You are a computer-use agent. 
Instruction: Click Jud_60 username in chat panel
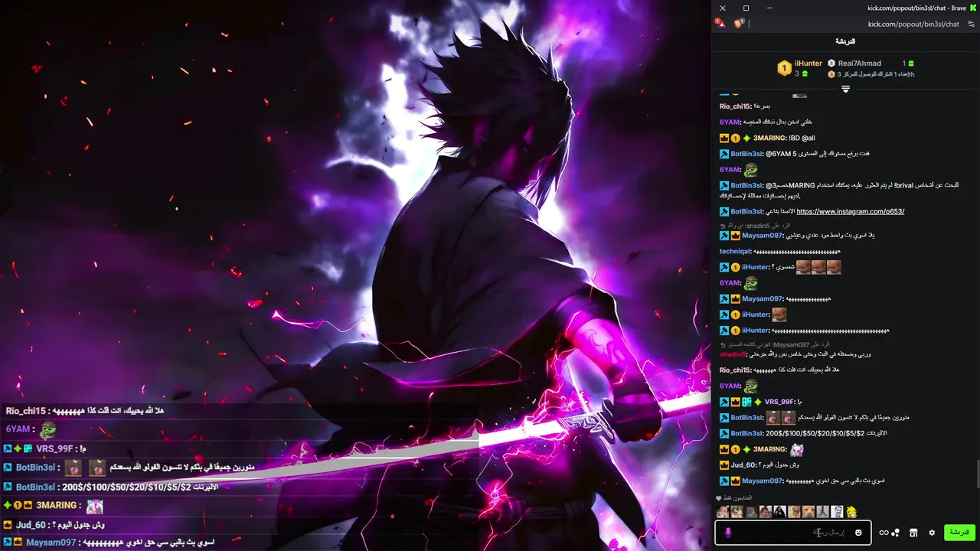(x=743, y=465)
